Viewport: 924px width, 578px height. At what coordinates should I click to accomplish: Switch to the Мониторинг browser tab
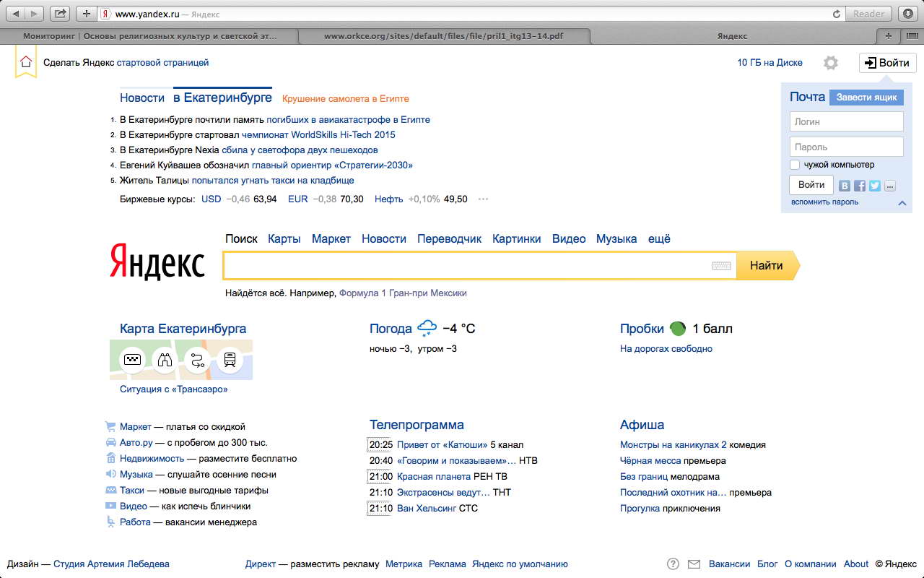click(149, 35)
